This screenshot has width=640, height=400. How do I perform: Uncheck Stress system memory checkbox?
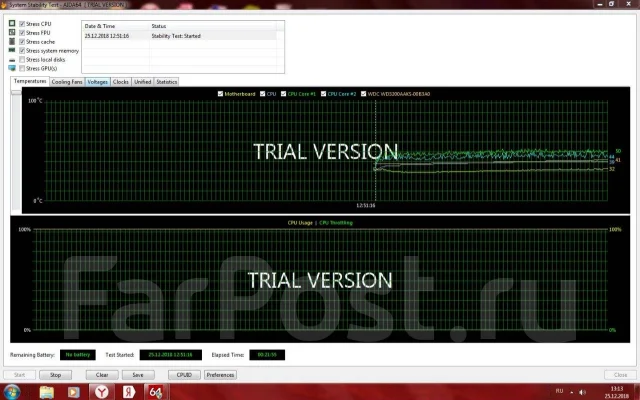tap(22, 51)
